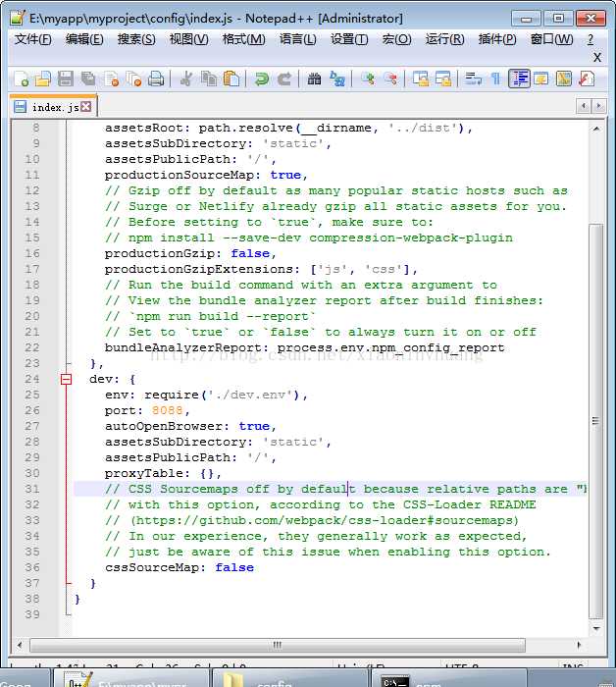This screenshot has width=616, height=687.
Task: Click the Open file folder icon
Action: click(43, 79)
